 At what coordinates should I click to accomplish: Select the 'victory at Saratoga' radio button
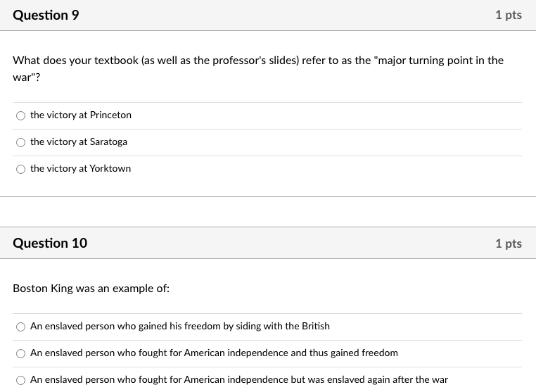(21, 142)
